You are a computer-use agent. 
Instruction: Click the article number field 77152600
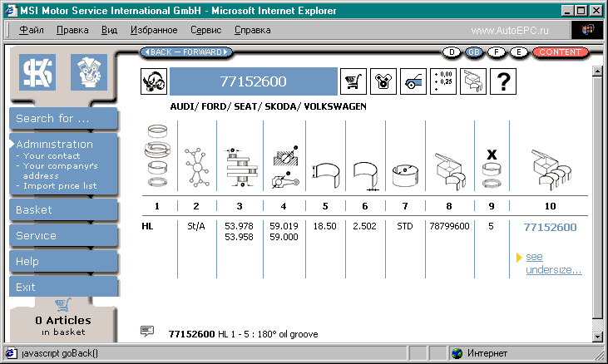(x=254, y=81)
